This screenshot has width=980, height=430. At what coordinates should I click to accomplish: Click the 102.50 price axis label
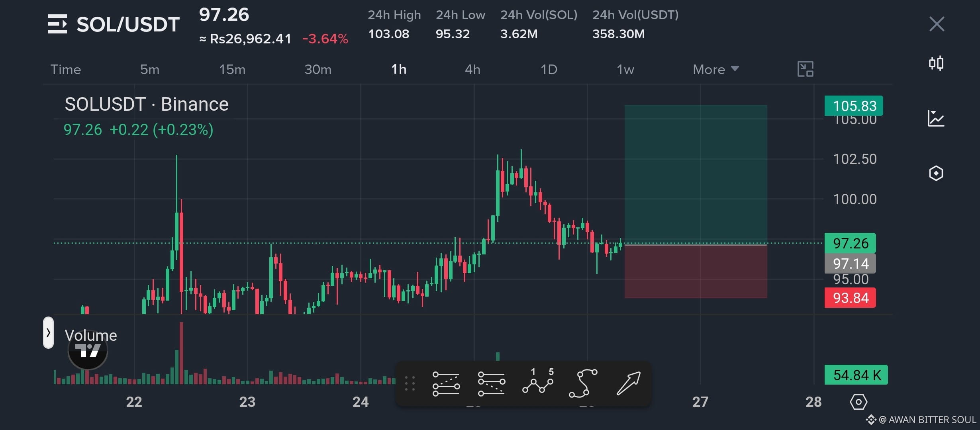point(855,159)
